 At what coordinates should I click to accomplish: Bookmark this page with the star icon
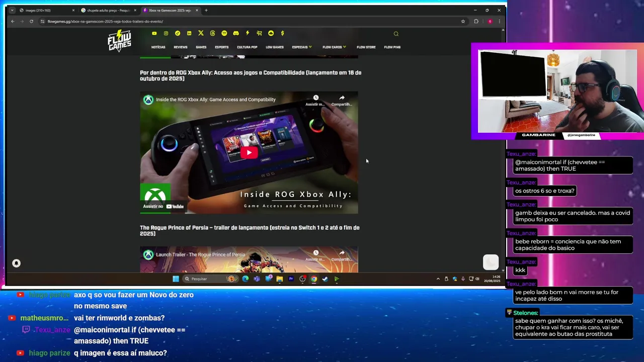(x=463, y=21)
